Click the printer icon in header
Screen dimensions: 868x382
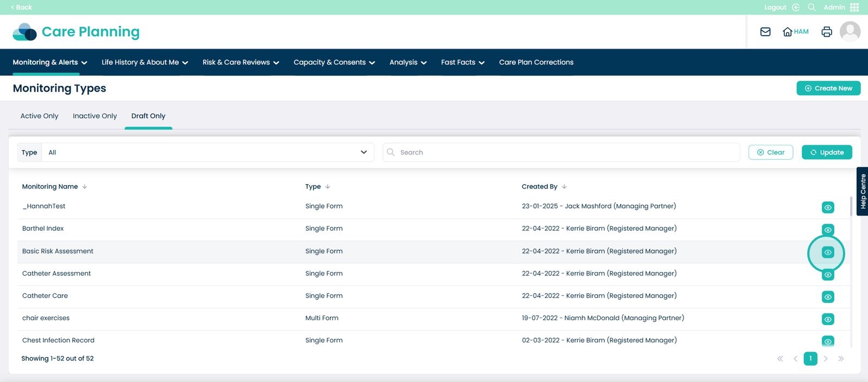[827, 32]
